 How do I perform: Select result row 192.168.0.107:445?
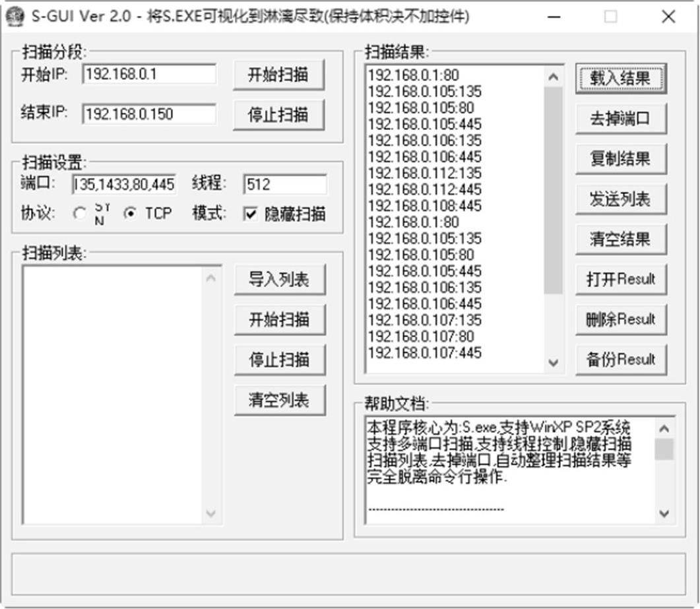(x=425, y=353)
